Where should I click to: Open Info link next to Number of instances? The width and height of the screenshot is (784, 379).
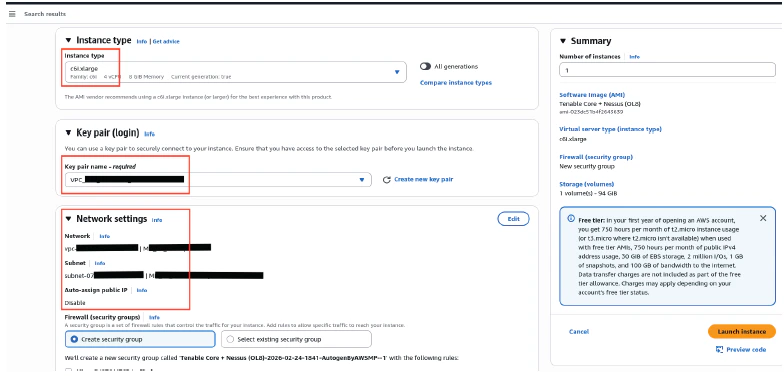pos(634,57)
